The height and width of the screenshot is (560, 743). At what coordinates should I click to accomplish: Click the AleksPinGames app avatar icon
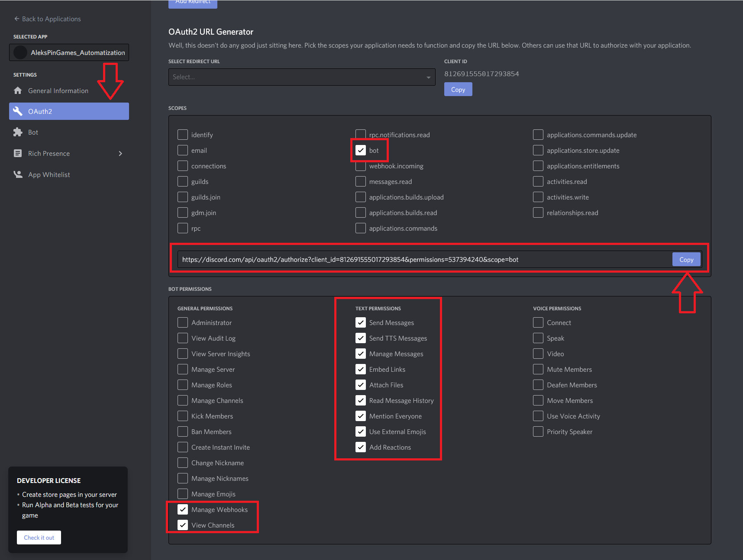(20, 52)
